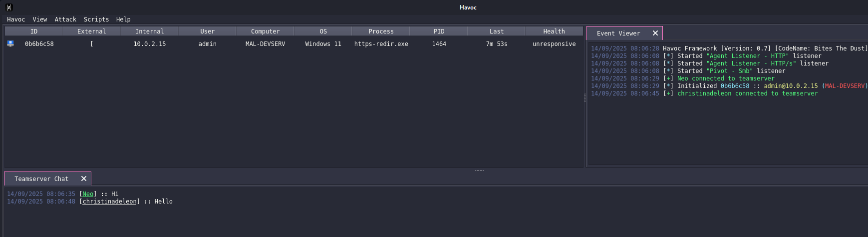The width and height of the screenshot is (868, 237).
Task: Click "christinadeleon connected to teamserver" log entry
Action: pos(704,93)
